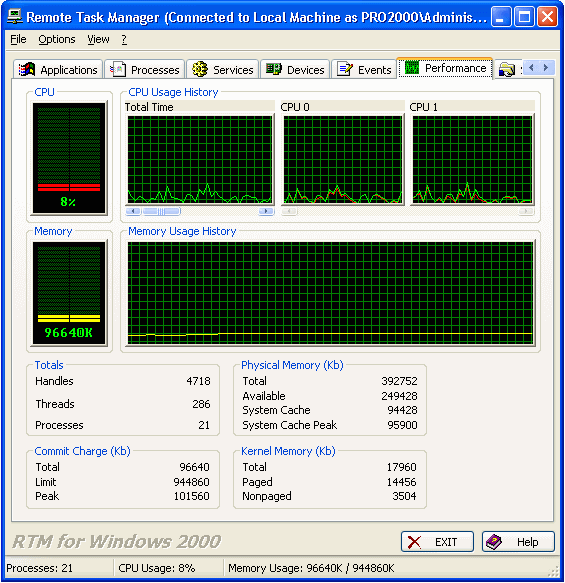Switch to the Processes tab
This screenshot has height=583, width=565.
coord(145,69)
